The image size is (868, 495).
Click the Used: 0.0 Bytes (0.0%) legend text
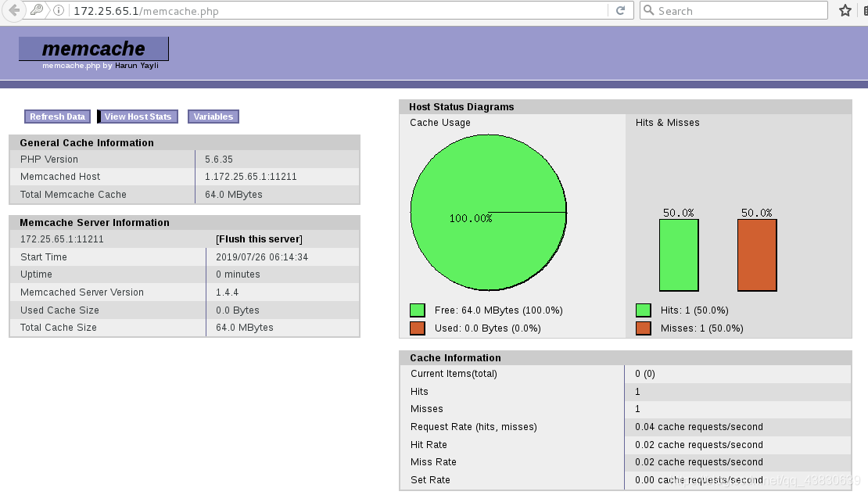point(488,328)
